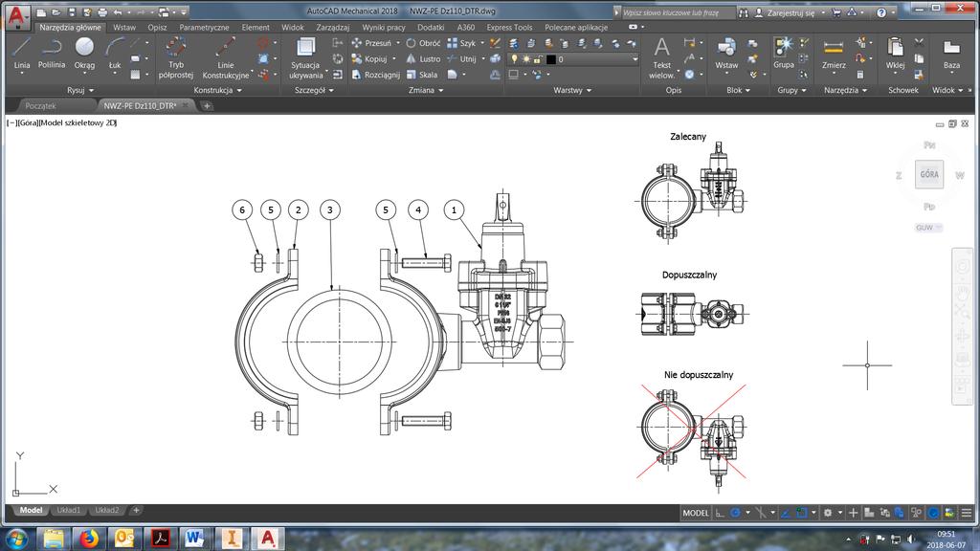Image resolution: width=980 pixels, height=551 pixels.
Task: Expand the Grupy panel
Action: pyautogui.click(x=791, y=90)
